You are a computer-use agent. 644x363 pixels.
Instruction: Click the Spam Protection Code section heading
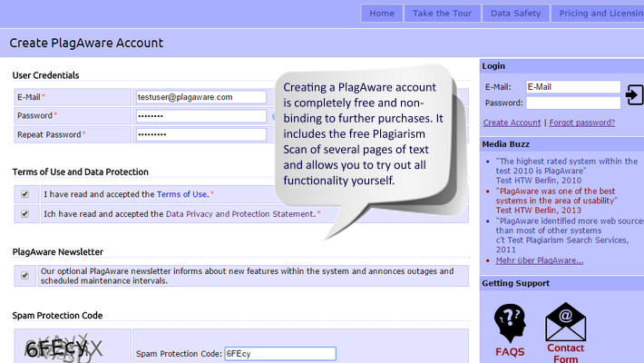57,315
